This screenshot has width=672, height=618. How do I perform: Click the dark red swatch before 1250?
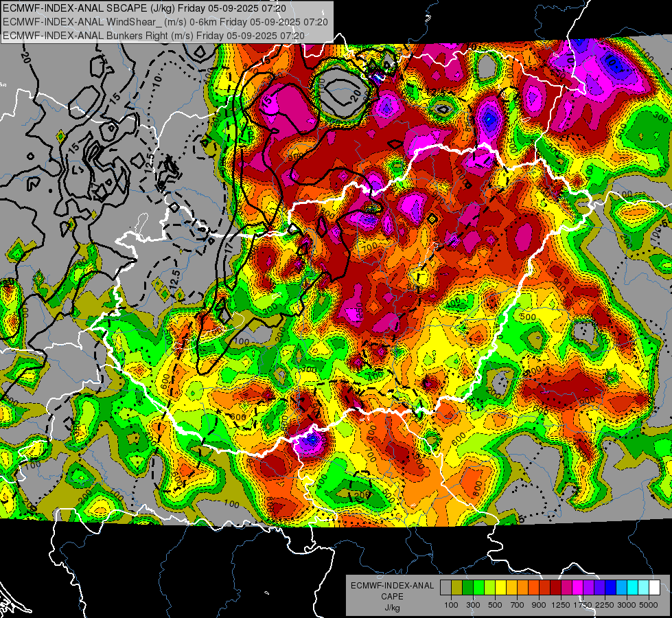click(x=556, y=587)
